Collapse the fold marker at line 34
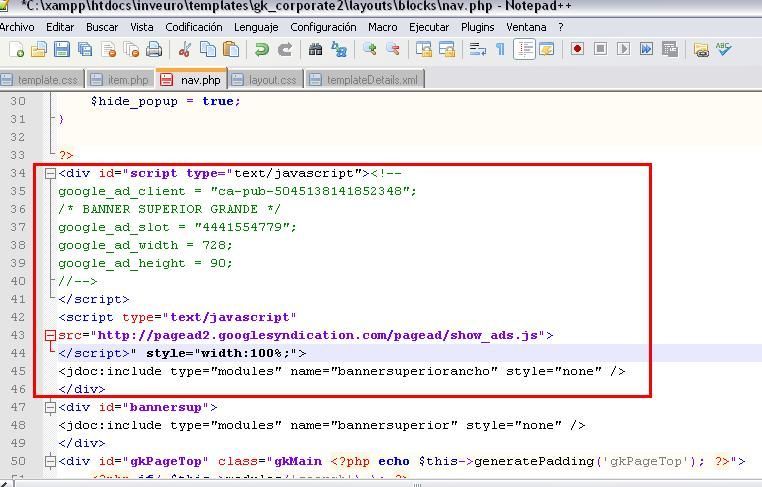The image size is (762, 487). 50,174
